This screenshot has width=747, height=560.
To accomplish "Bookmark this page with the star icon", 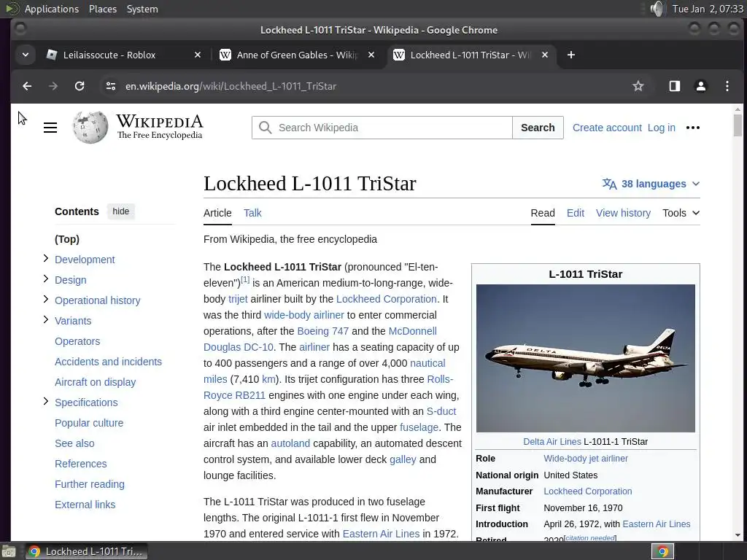I will click(638, 86).
